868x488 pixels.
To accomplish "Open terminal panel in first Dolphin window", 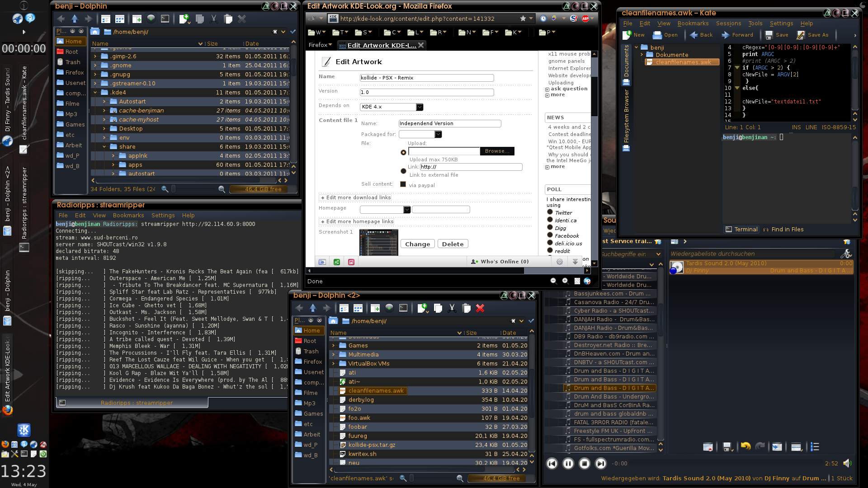I will pos(165,19).
